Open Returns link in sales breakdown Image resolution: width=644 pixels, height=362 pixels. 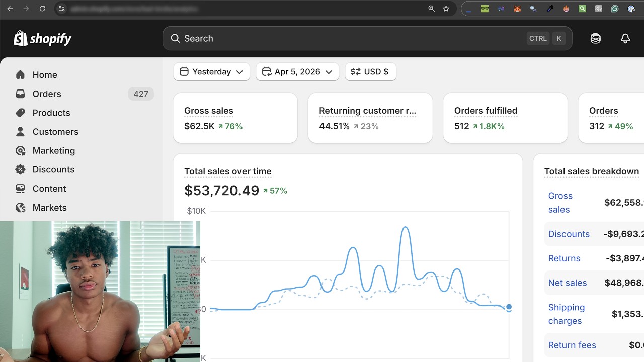pyautogui.click(x=565, y=258)
